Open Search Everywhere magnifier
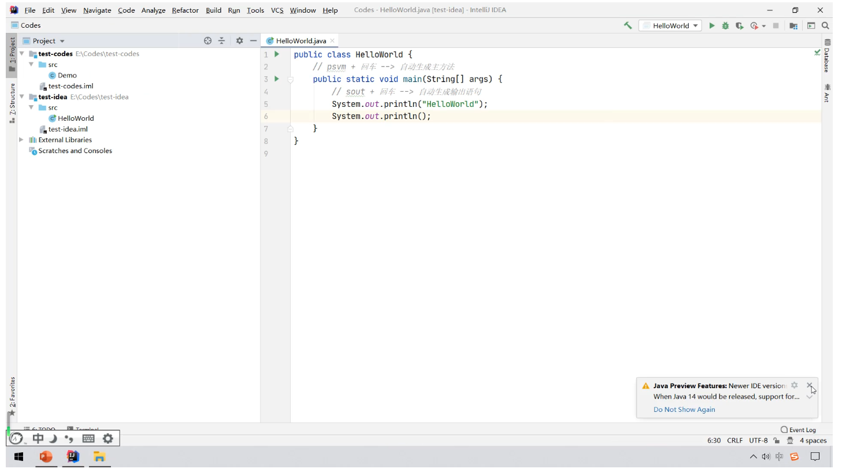 click(x=825, y=25)
